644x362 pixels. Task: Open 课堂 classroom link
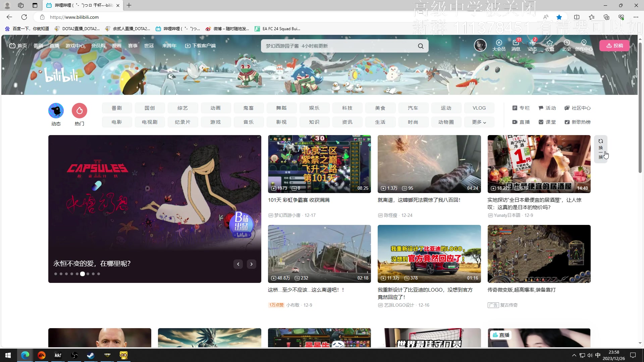pos(547,122)
